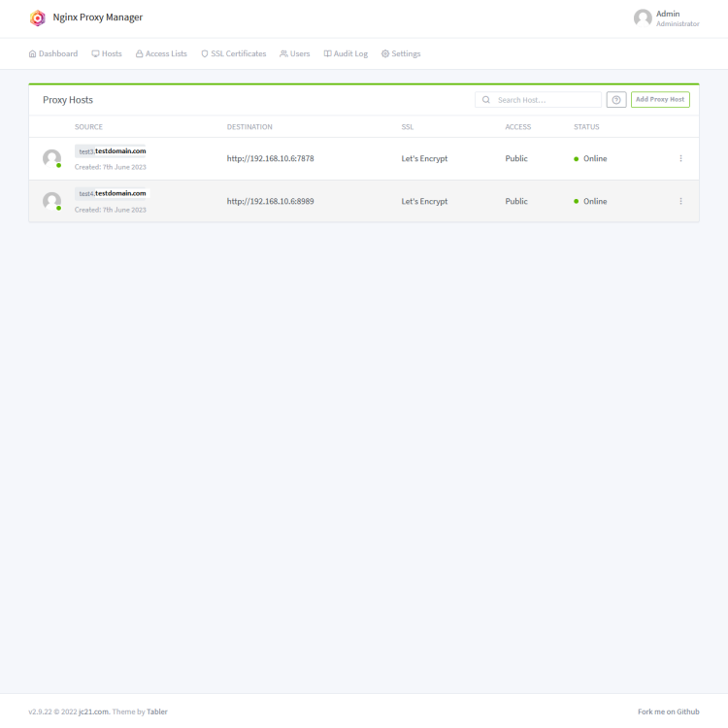Click the owner avatar in the test3 row
Image resolution: width=728 pixels, height=728 pixels.
pyautogui.click(x=52, y=158)
